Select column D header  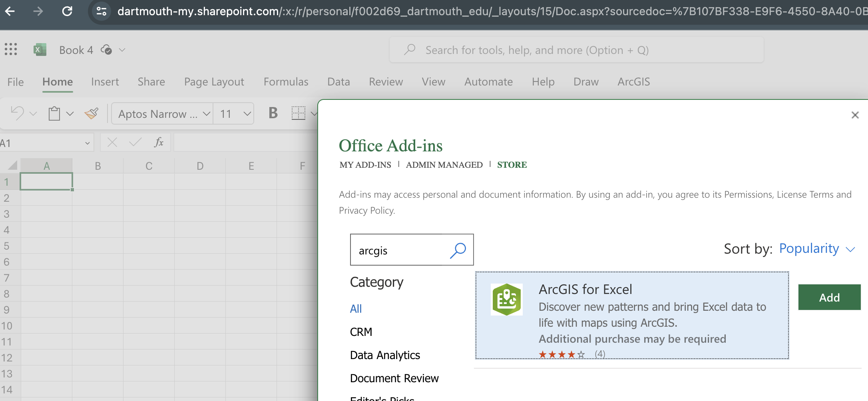pos(200,166)
